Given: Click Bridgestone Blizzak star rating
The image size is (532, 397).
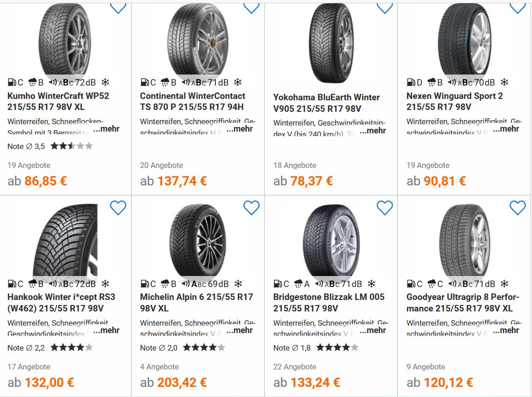Looking at the screenshot, I should tap(337, 348).
